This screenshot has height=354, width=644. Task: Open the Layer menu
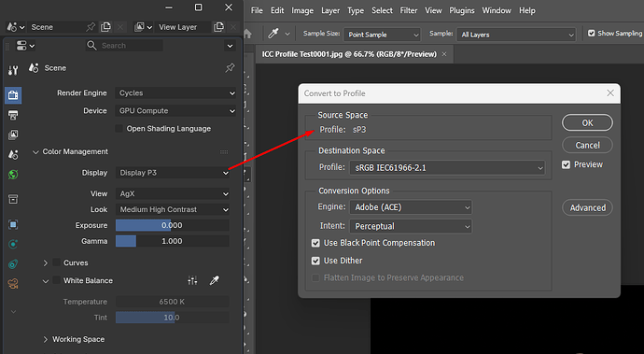(x=330, y=10)
